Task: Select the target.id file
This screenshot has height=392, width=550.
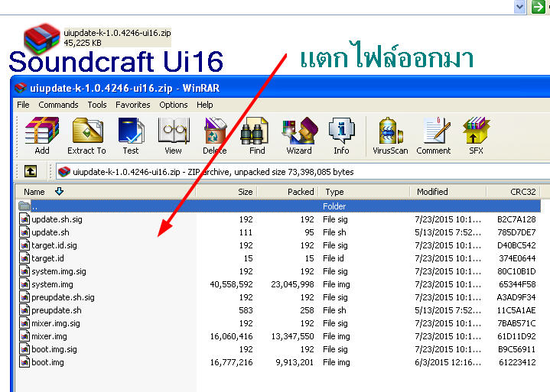Action: pyautogui.click(x=279, y=258)
